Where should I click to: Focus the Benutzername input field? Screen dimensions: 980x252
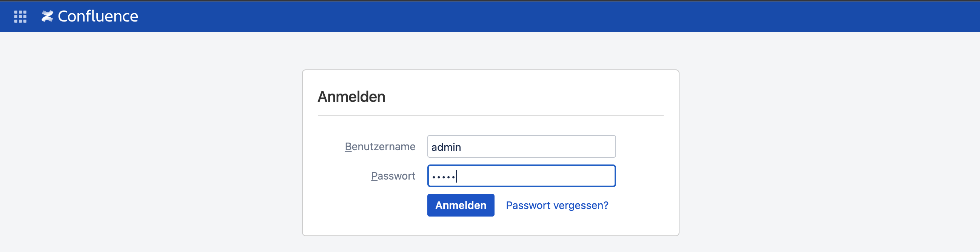(521, 147)
